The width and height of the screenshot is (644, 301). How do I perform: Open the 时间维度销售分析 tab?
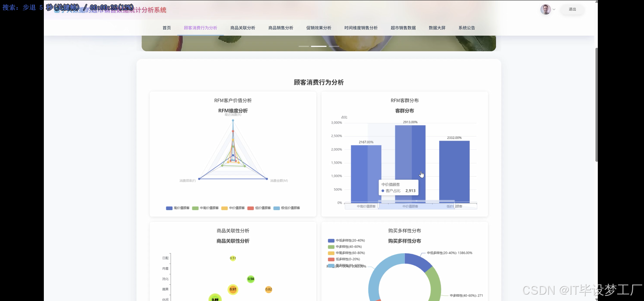[x=361, y=28]
